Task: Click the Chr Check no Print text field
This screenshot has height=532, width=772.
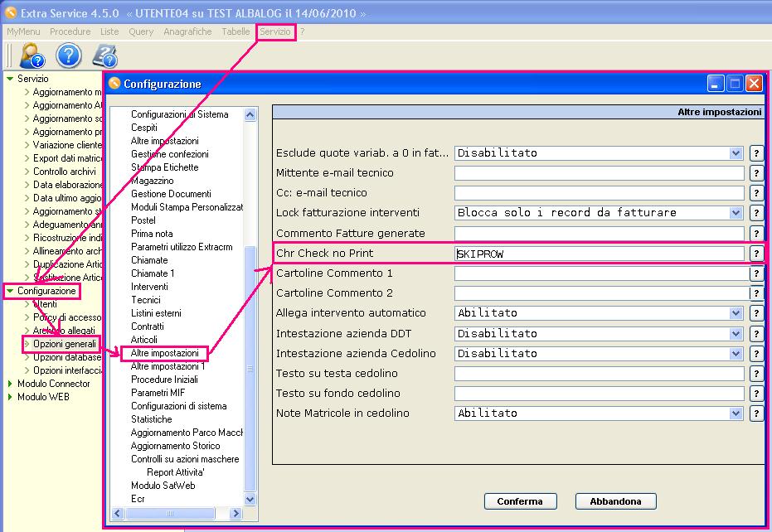Action: (599, 254)
